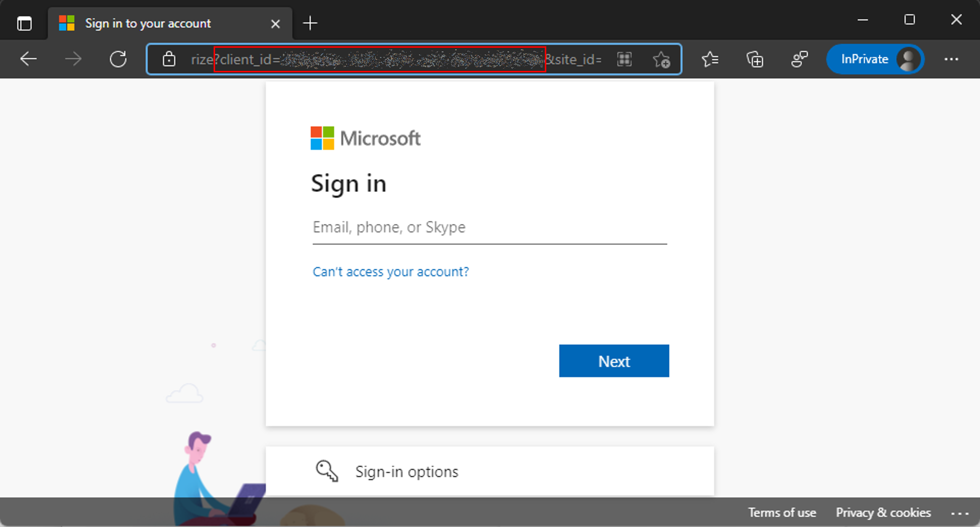Click the Microsoft Edge back navigation arrow
The image size is (980, 527).
click(x=28, y=59)
